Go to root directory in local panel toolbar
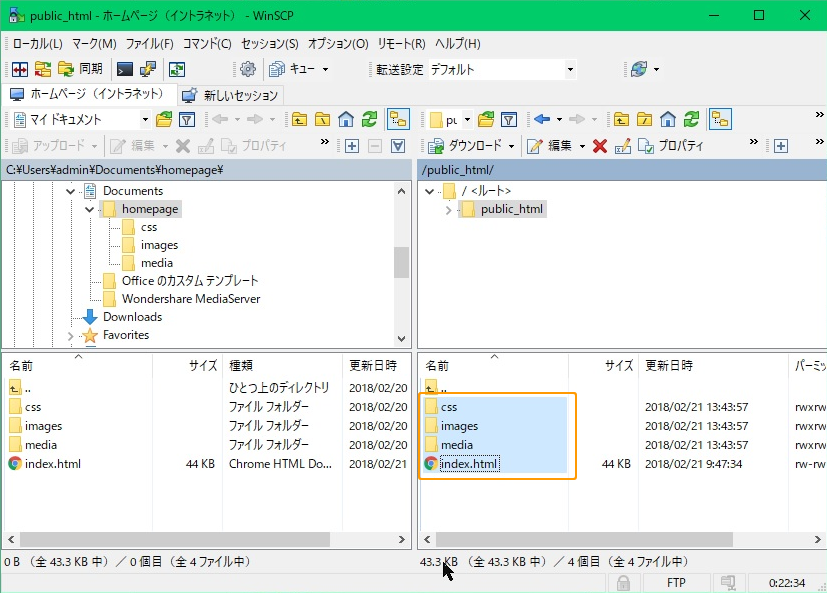 click(322, 120)
